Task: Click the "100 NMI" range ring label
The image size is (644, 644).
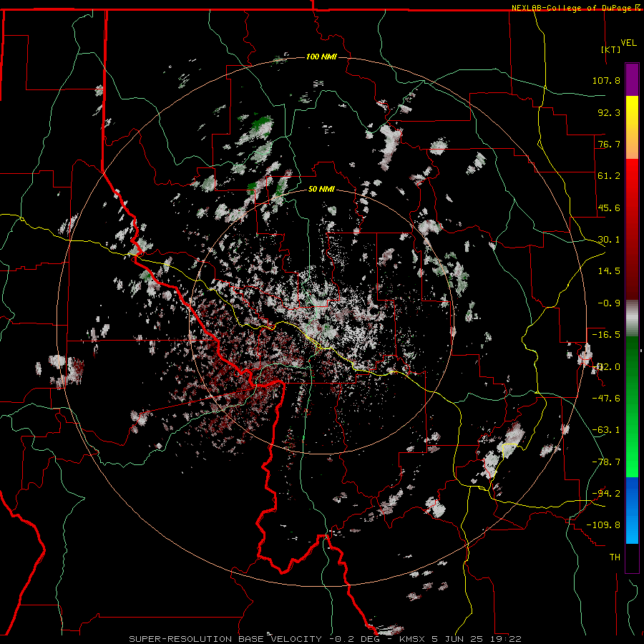Action: point(321,57)
